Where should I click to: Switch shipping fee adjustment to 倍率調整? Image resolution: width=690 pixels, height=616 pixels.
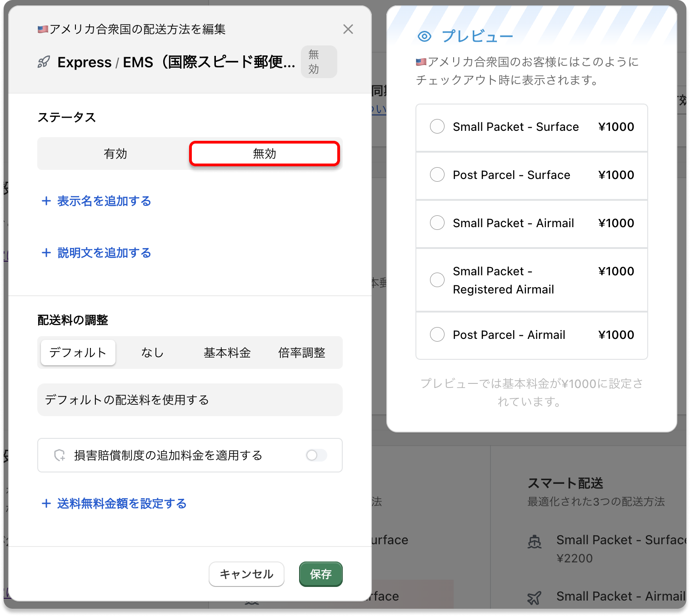tap(301, 353)
